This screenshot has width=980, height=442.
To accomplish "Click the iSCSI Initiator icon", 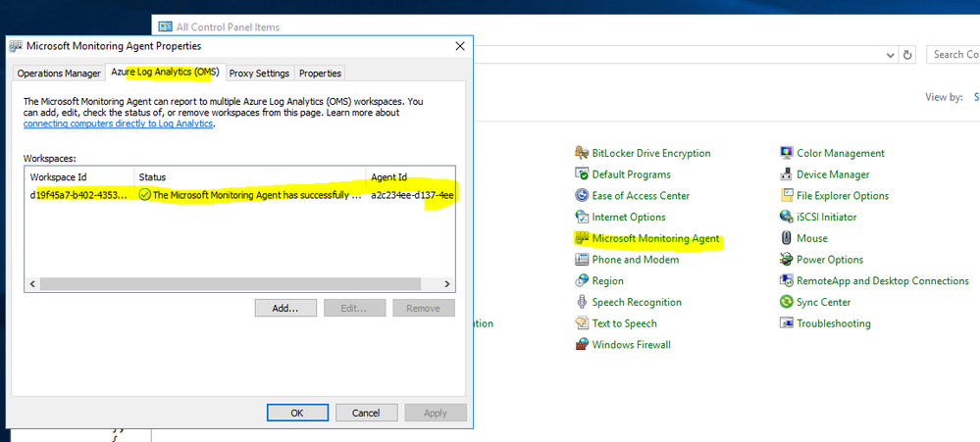I will point(786,217).
